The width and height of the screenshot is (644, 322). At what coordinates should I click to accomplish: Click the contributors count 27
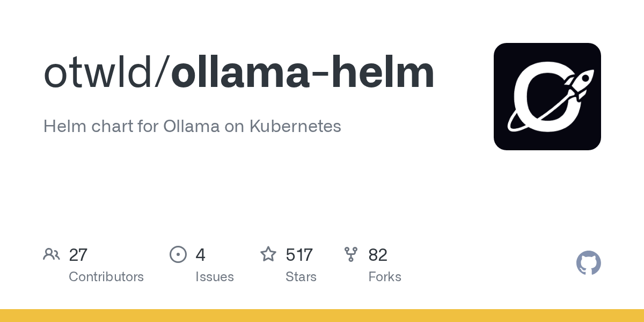78,255
